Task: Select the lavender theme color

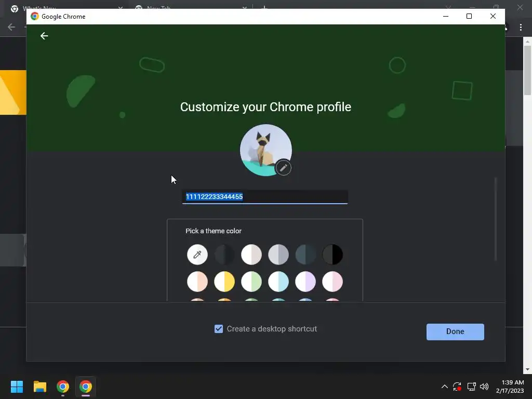Action: (305, 281)
